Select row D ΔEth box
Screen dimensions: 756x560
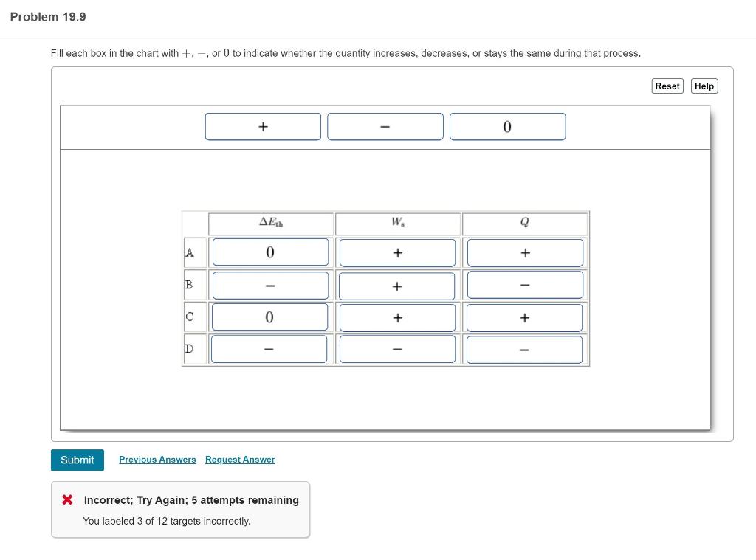point(269,349)
